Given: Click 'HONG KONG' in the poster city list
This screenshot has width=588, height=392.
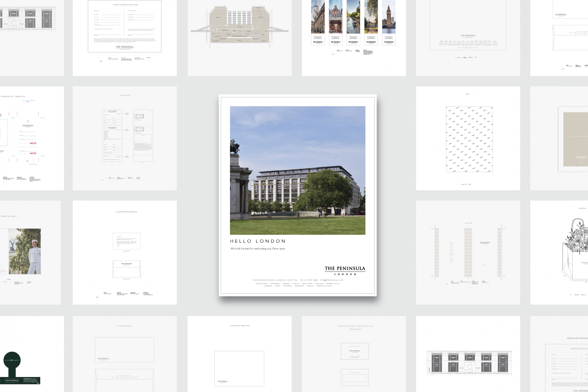Looking at the screenshot, I should [x=262, y=284].
